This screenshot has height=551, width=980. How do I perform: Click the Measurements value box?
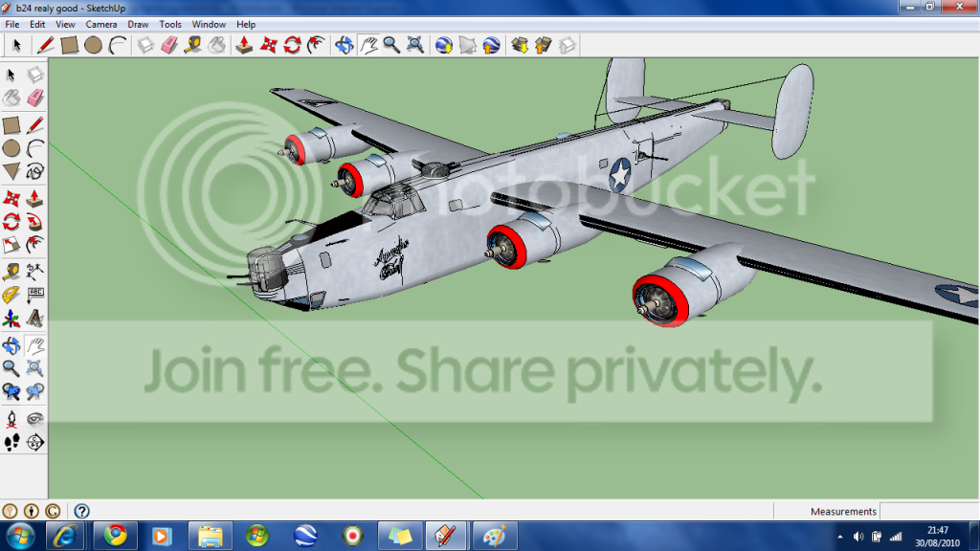tap(928, 511)
